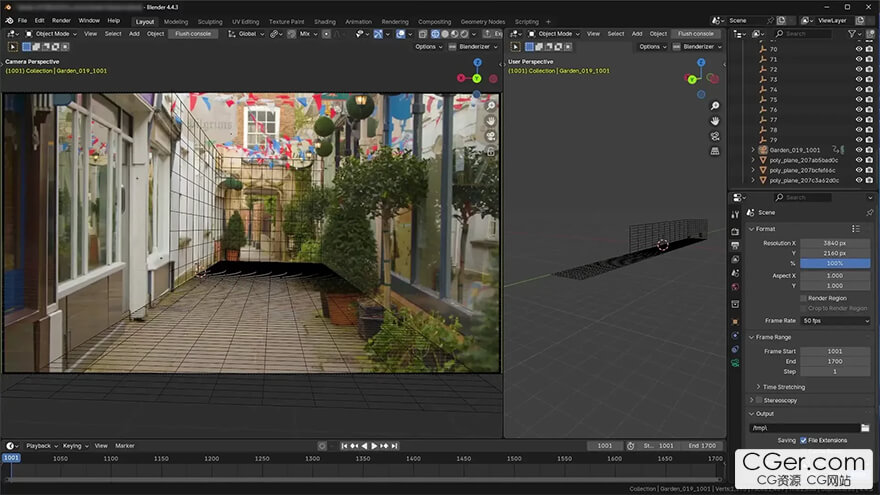Screen dimensions: 880x495
Task: Browse output folder icon
Action: click(865, 428)
